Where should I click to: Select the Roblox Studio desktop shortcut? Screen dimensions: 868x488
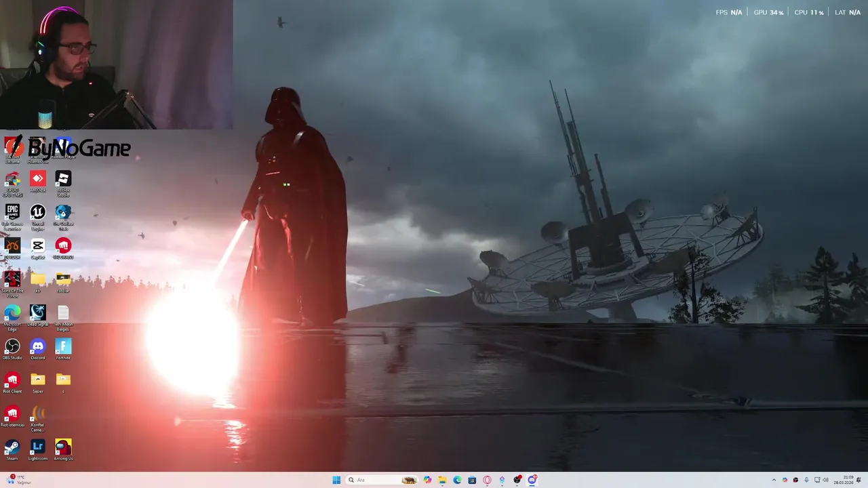63,183
